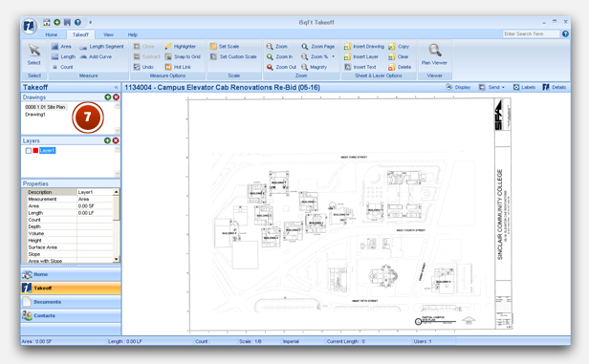Click Zoom Page
This screenshot has height=364, width=589.
317,47
